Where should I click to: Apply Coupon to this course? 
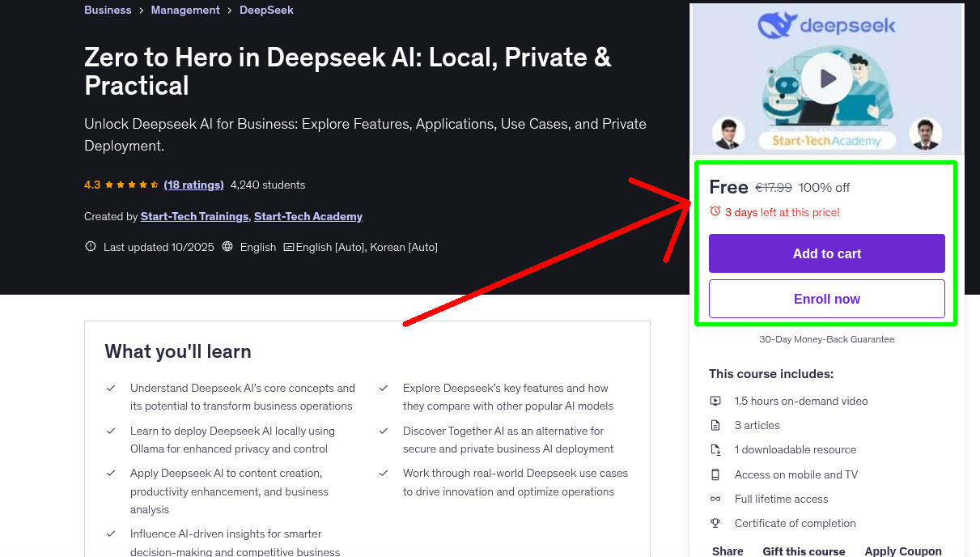[x=903, y=551]
